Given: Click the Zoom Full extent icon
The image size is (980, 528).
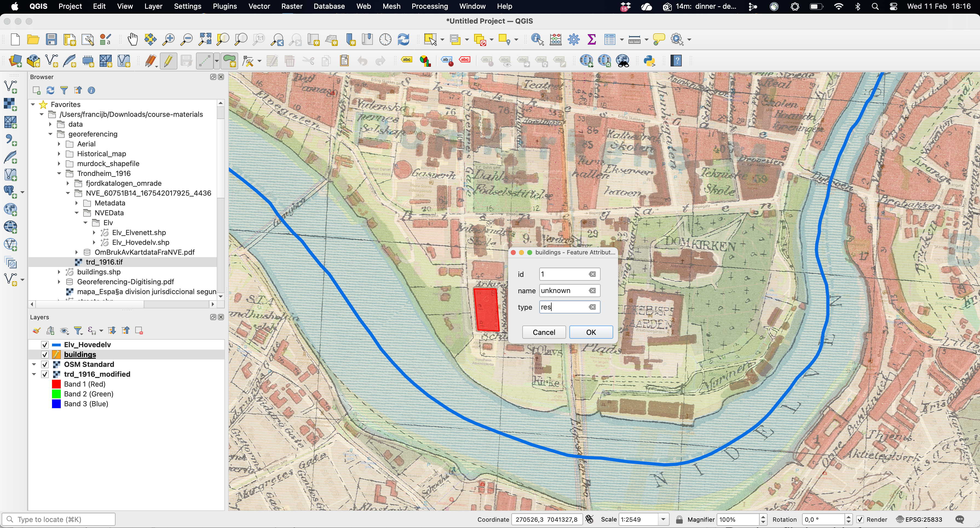Looking at the screenshot, I should 205,40.
